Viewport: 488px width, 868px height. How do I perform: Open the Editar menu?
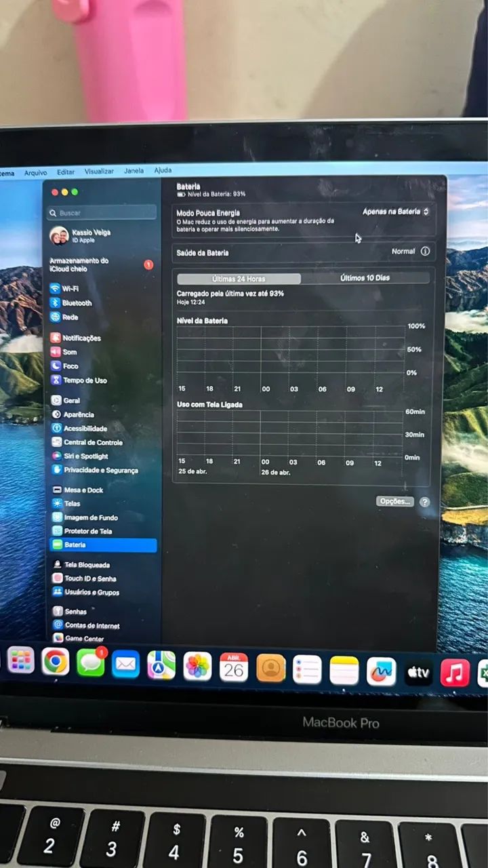tap(66, 172)
